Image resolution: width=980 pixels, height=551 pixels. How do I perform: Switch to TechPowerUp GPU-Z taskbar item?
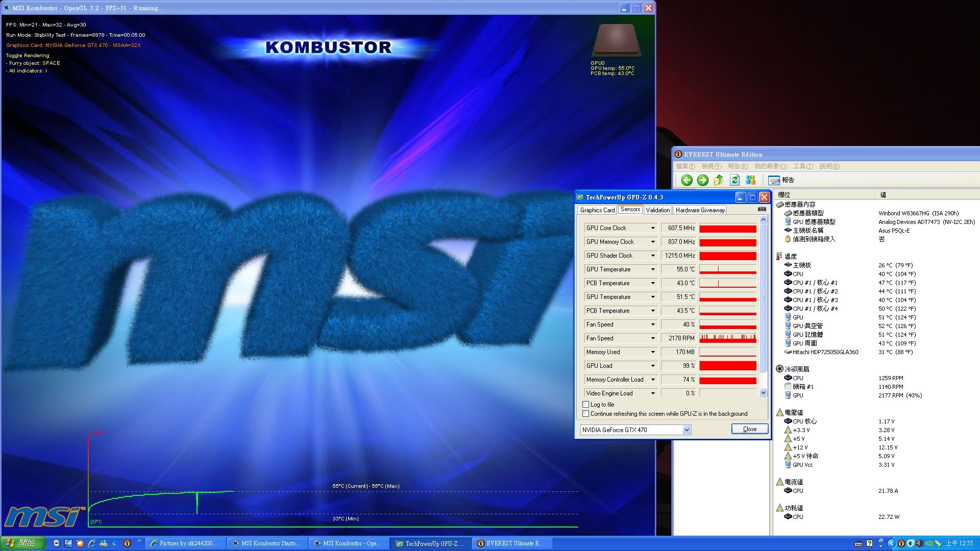(430, 543)
